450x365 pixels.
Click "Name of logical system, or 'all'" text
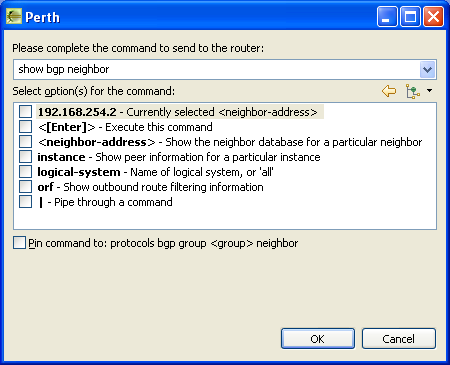[202, 172]
